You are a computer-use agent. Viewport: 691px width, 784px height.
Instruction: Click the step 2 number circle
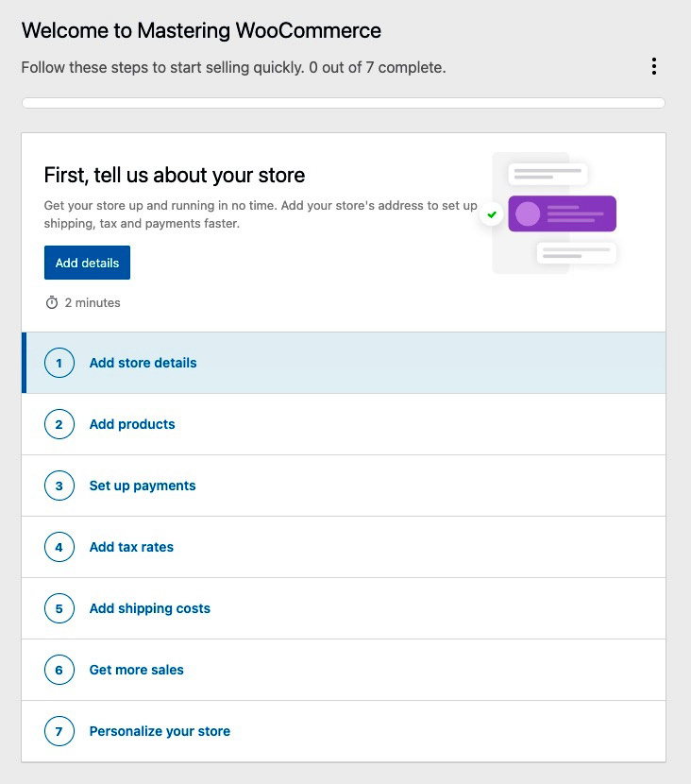click(59, 424)
